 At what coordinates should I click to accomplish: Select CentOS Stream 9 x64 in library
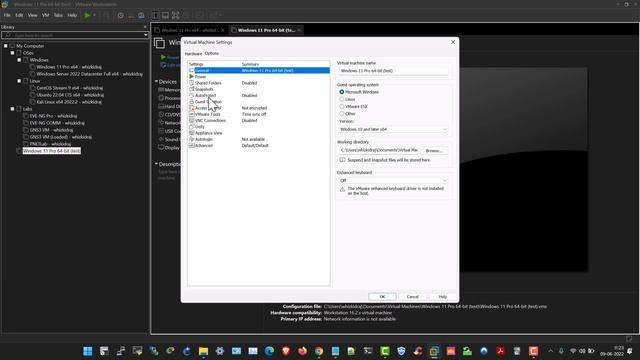coord(69,88)
